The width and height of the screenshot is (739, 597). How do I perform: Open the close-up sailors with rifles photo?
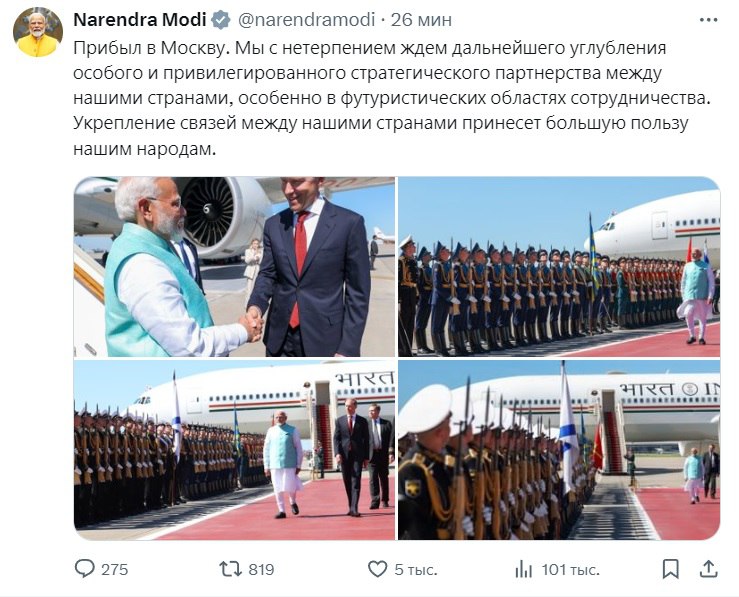click(x=559, y=450)
